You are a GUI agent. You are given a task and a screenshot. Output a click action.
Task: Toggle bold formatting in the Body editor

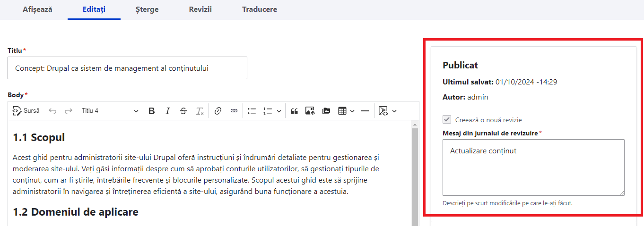(x=152, y=111)
